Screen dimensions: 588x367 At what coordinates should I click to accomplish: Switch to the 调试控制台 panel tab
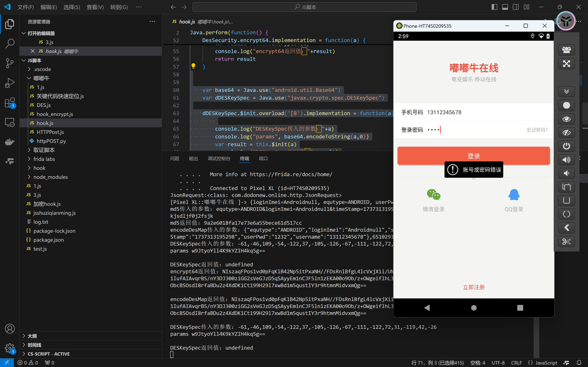click(219, 159)
